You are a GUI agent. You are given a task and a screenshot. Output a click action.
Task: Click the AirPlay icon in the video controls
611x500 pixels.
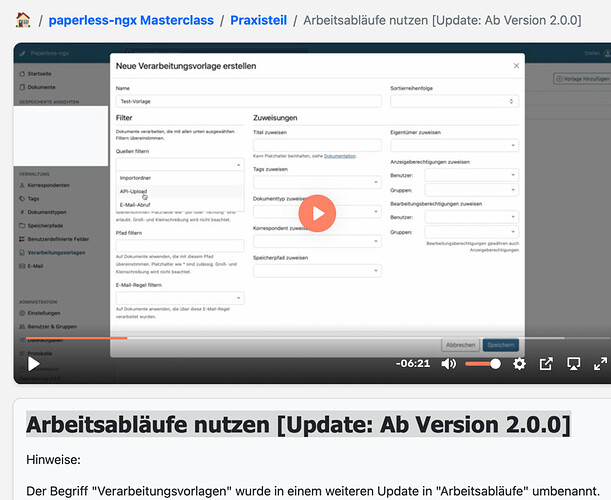pyautogui.click(x=573, y=364)
